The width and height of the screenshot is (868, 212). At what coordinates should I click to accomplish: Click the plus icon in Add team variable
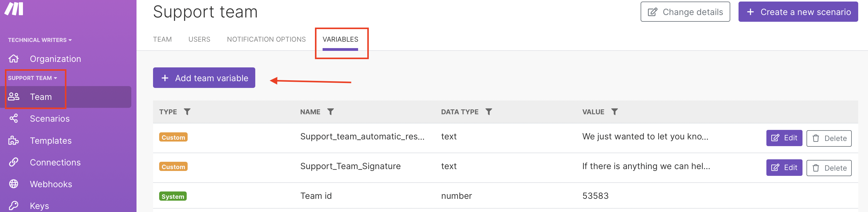pyautogui.click(x=165, y=78)
